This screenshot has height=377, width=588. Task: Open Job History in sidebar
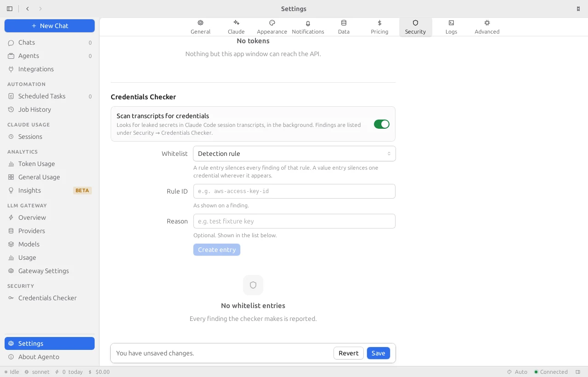pos(50,109)
